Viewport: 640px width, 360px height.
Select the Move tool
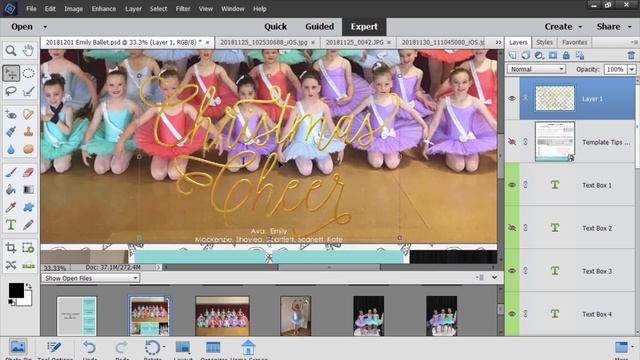tap(11, 73)
